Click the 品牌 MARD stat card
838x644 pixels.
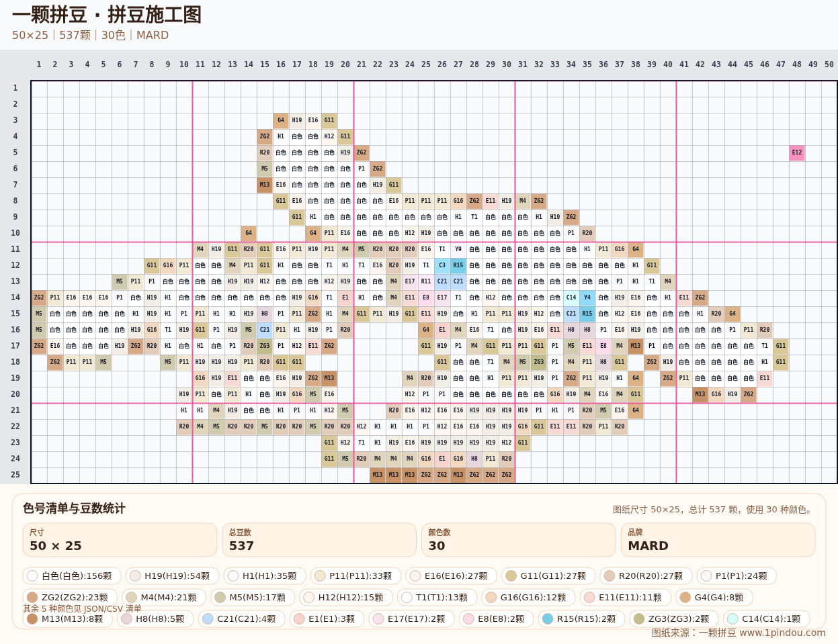(718, 540)
